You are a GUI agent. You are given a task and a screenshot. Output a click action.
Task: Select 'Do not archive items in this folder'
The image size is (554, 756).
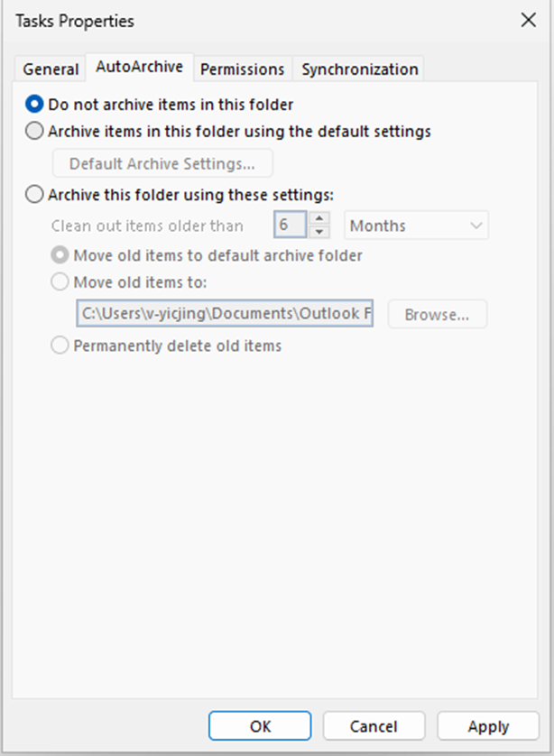tap(33, 104)
